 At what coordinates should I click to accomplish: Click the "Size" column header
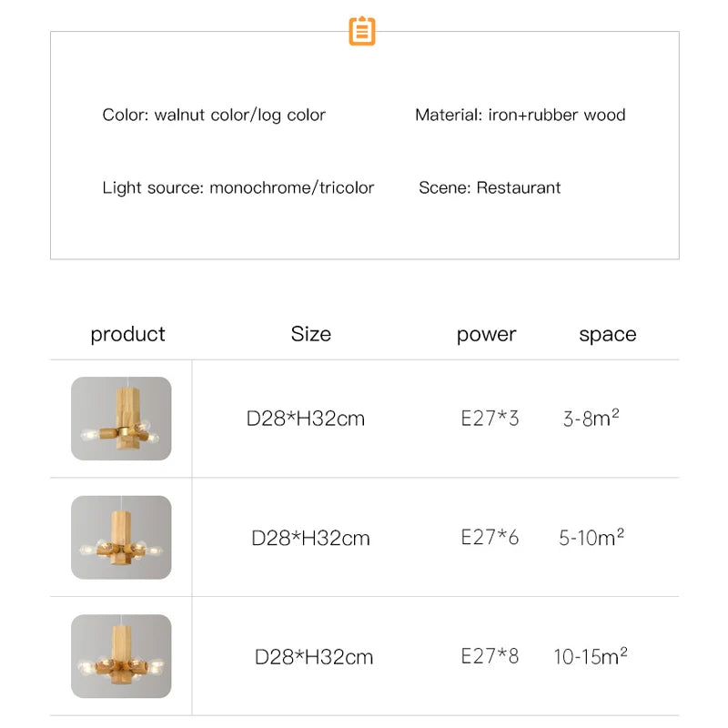(311, 334)
